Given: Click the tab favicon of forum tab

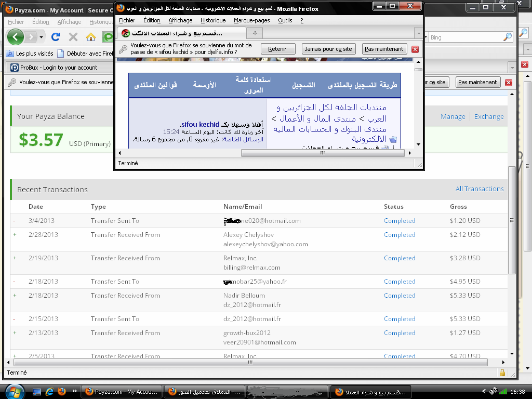Looking at the screenshot, I should coord(126,33).
